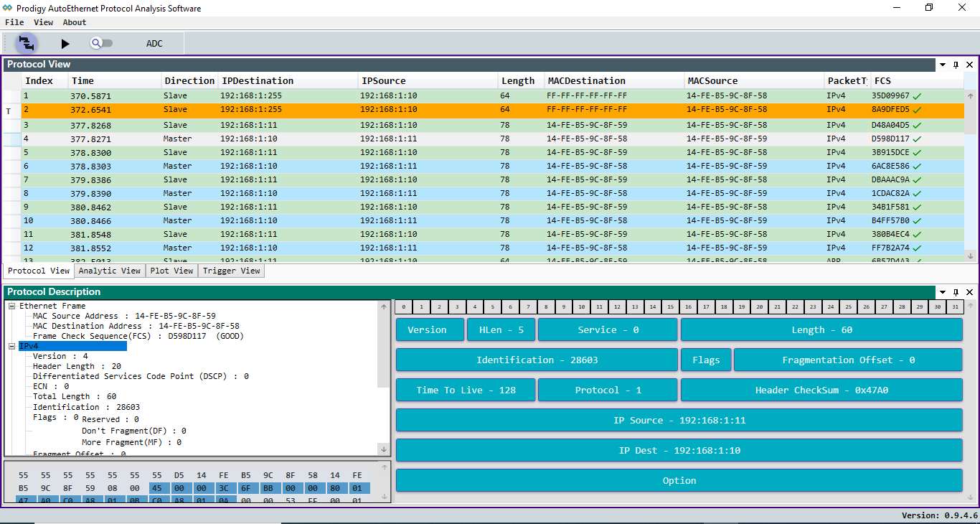Select highlighted packet row 372.6541

click(x=493, y=110)
